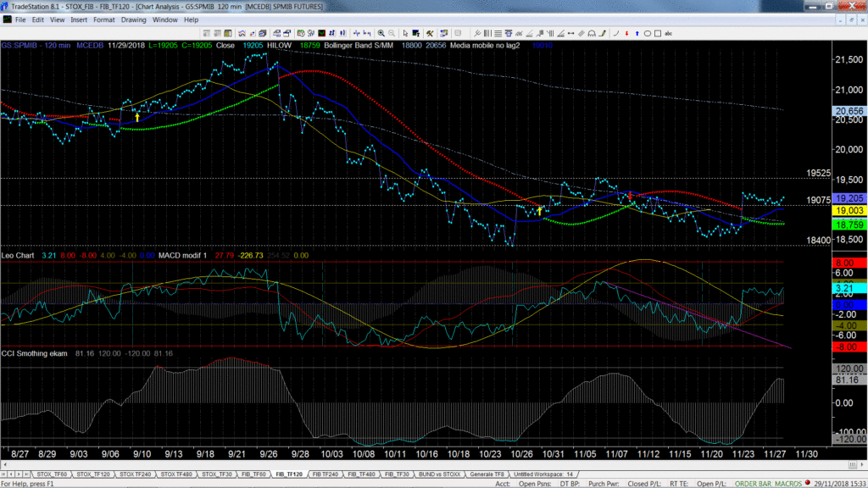Click the 'Bollinger Band S/MM' status text

click(x=359, y=46)
